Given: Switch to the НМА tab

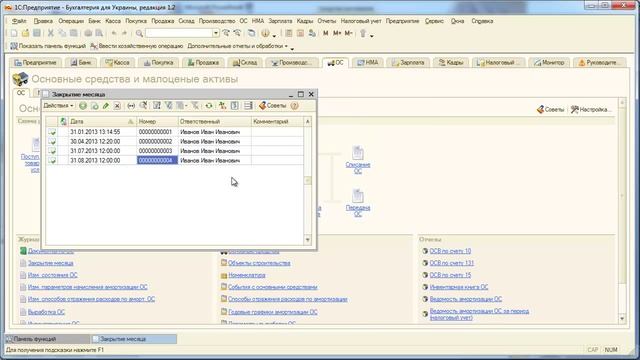Looking at the screenshot, I should 368,63.
